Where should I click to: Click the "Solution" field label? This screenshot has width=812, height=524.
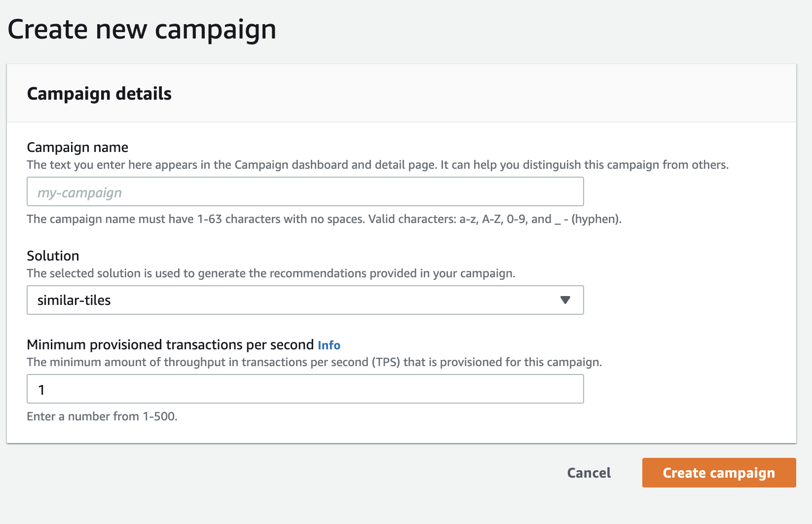(53, 256)
